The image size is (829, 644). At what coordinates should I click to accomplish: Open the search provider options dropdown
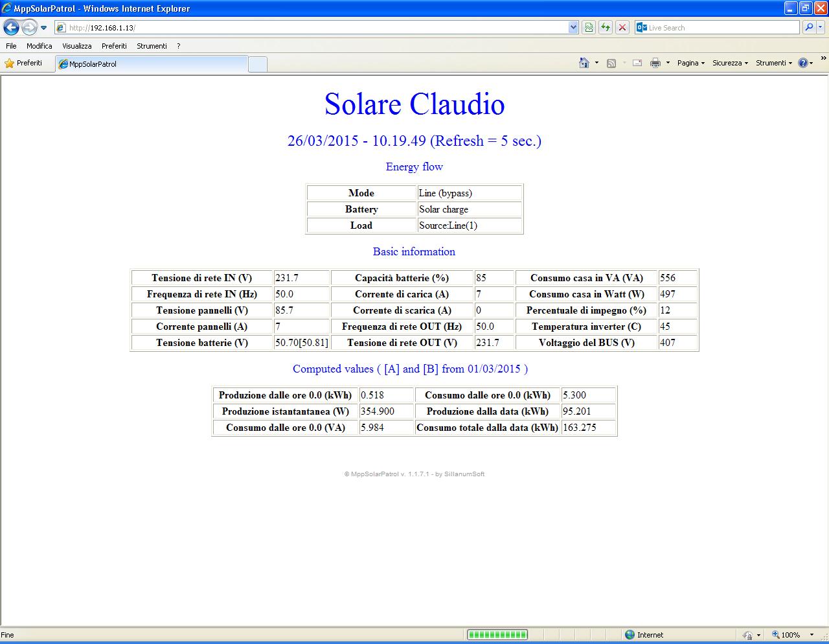(x=821, y=27)
